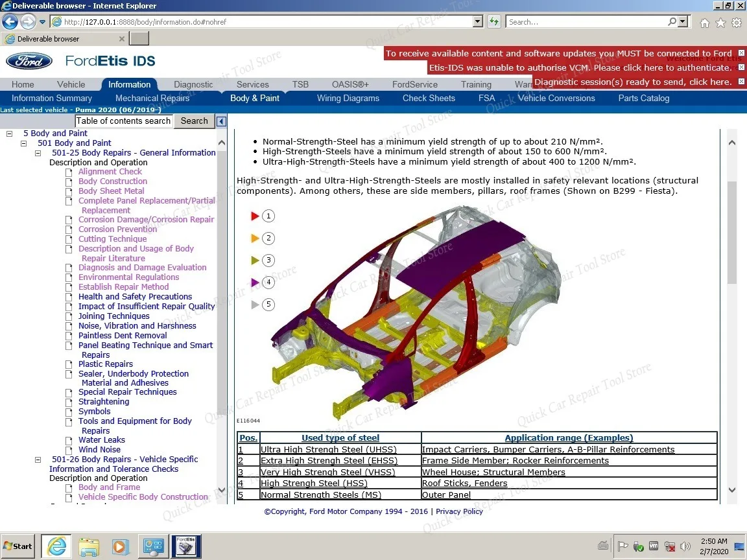
Task: Switch to the Diagnostic tab
Action: point(193,84)
